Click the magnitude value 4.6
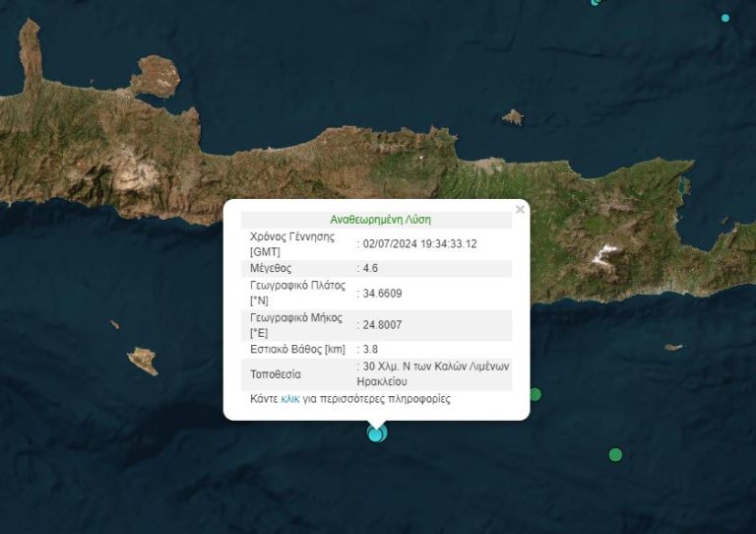 pyautogui.click(x=370, y=268)
